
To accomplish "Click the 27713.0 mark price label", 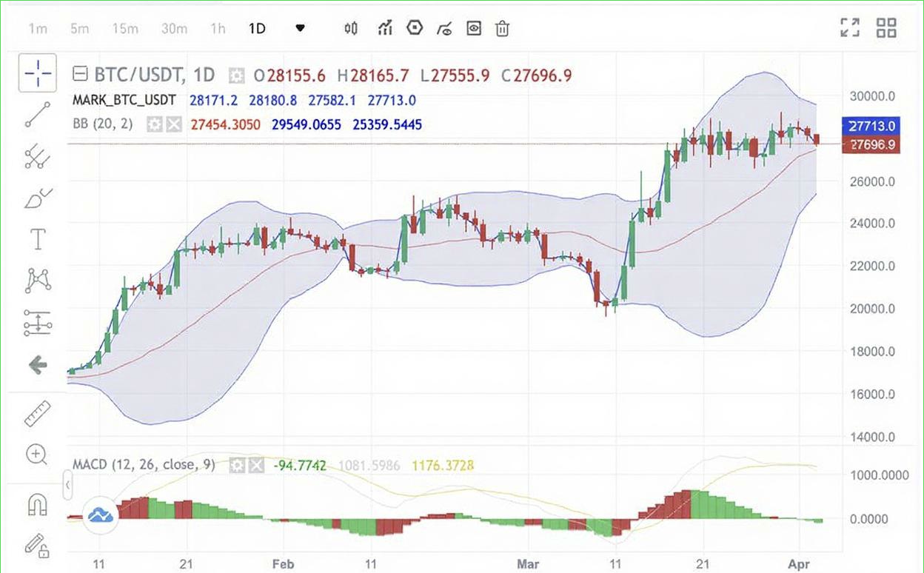I will [x=871, y=125].
